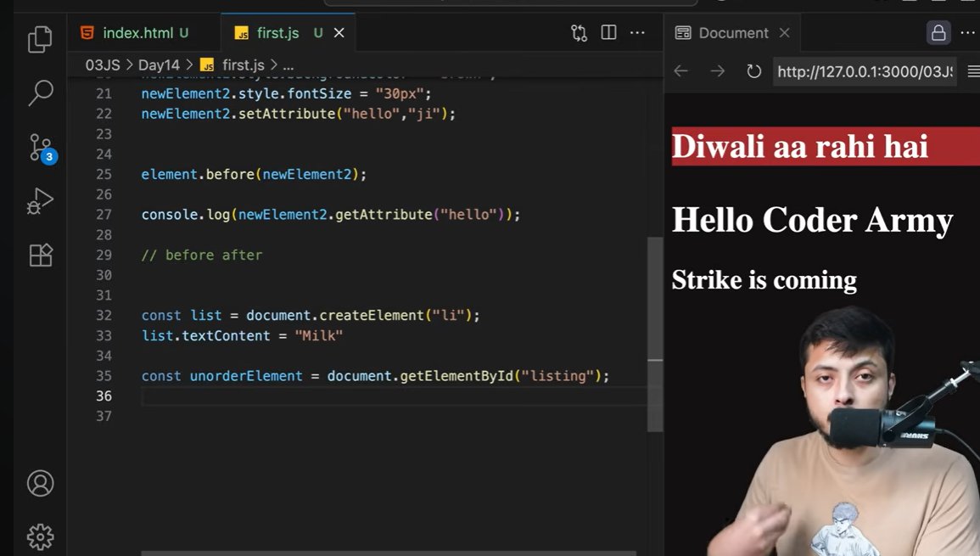Go back in the browser preview
The width and height of the screenshot is (980, 556).
(680, 71)
